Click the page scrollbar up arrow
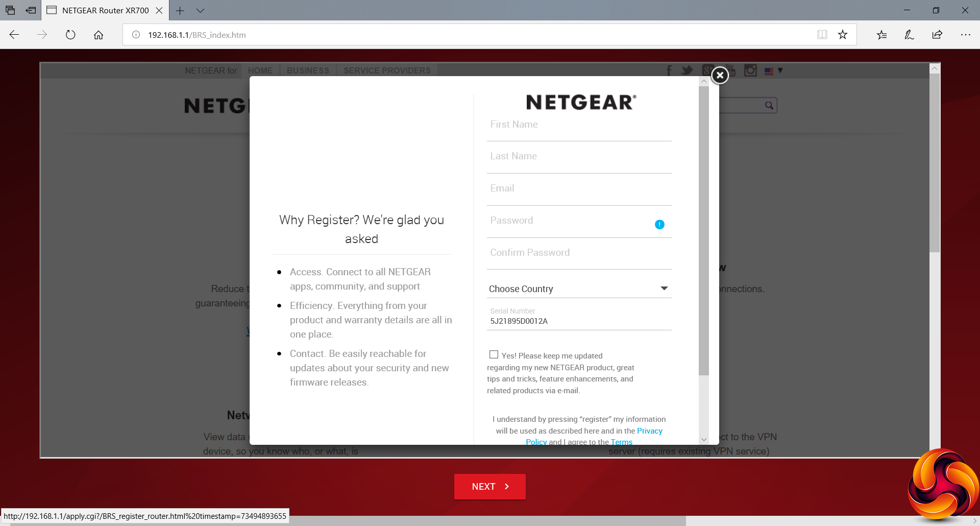The width and height of the screenshot is (980, 526). point(935,68)
